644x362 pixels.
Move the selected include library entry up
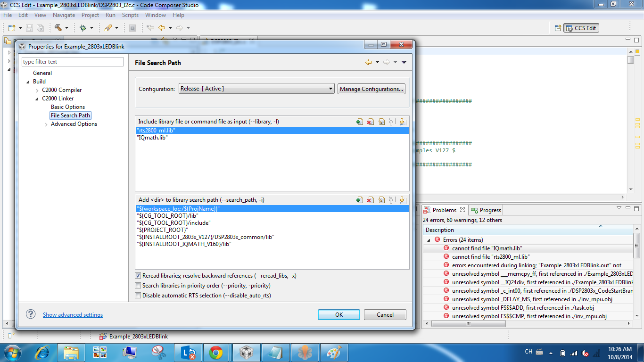(391, 122)
